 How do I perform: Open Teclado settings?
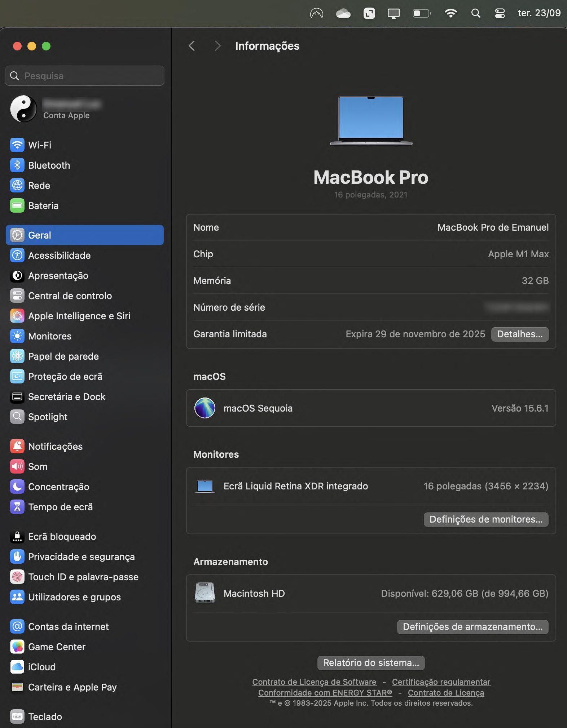85,716
